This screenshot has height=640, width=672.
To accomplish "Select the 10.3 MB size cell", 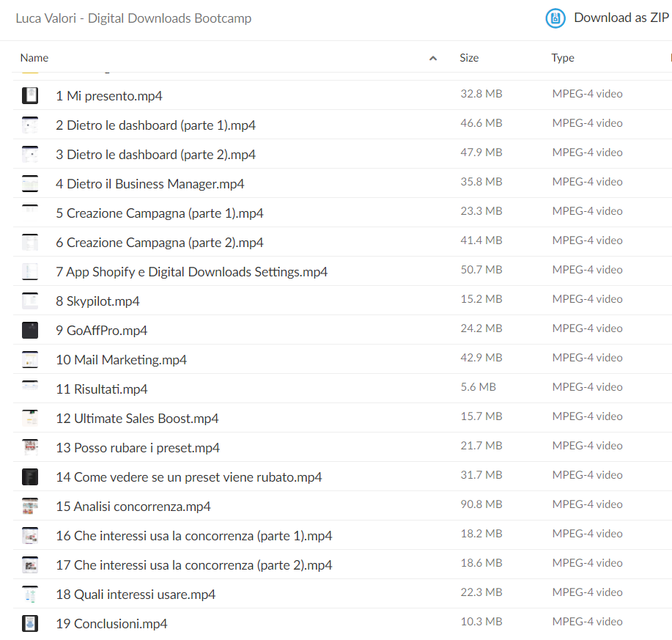I will point(481,622).
